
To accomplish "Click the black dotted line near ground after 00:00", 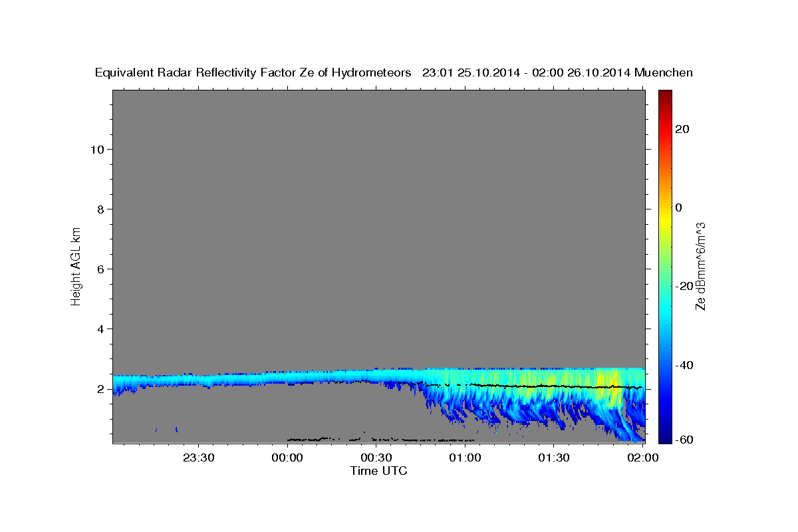I will click(379, 440).
